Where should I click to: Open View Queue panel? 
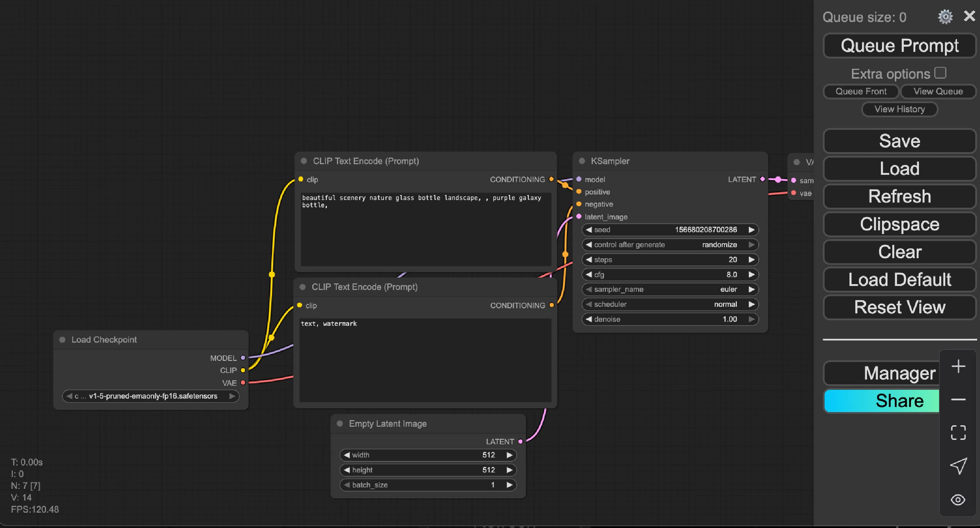coord(938,91)
